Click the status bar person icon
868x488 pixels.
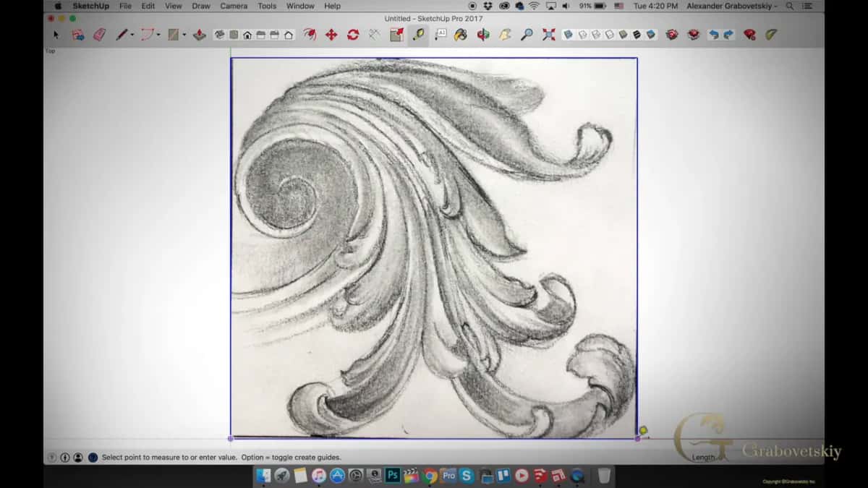78,458
